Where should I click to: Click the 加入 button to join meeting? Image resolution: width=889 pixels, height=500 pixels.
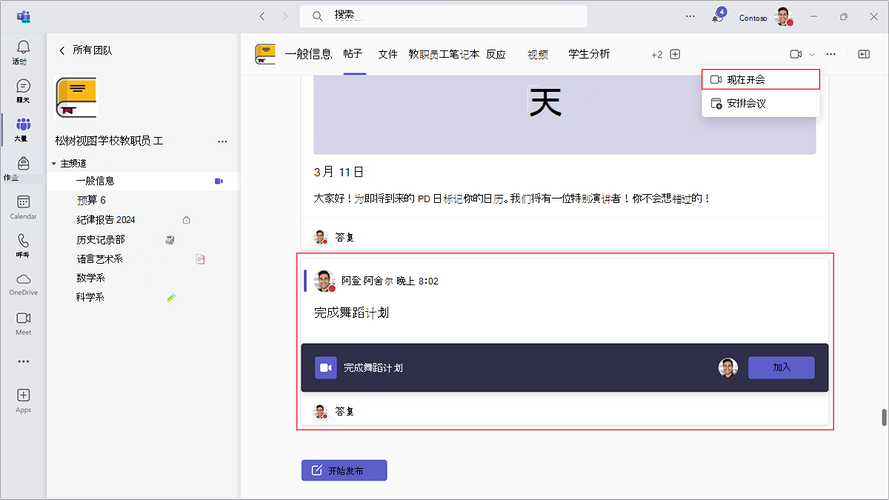(781, 367)
